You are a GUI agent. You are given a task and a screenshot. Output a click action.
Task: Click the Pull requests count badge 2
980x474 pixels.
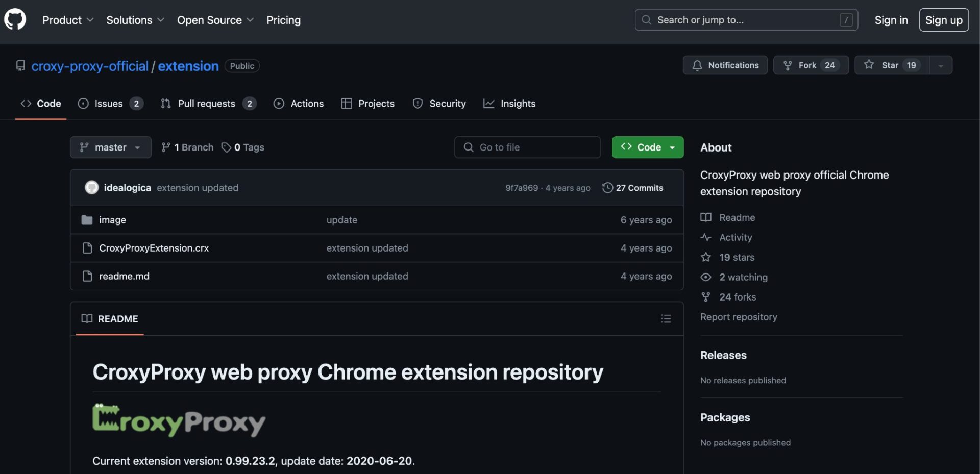pos(250,104)
